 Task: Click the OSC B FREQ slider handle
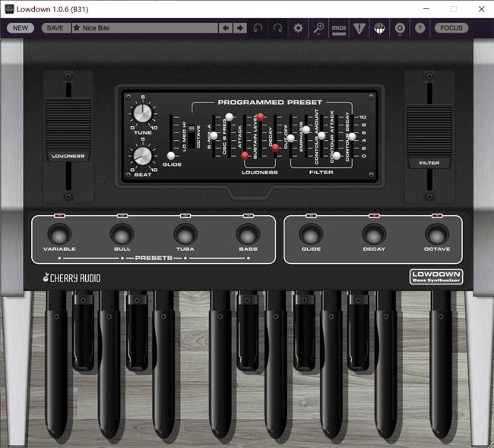[230, 117]
